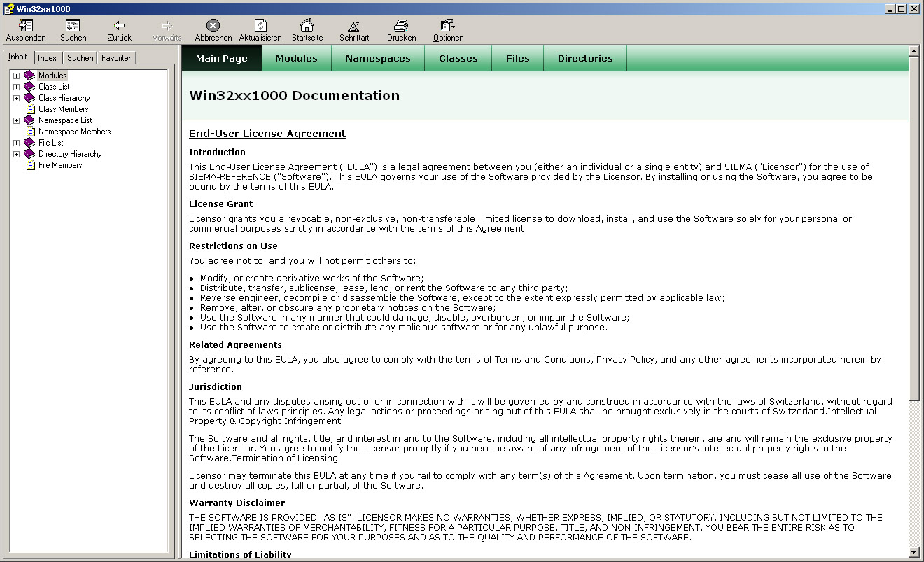Expand the Modules tree node
Viewport: 924px width, 562px height.
tap(16, 76)
